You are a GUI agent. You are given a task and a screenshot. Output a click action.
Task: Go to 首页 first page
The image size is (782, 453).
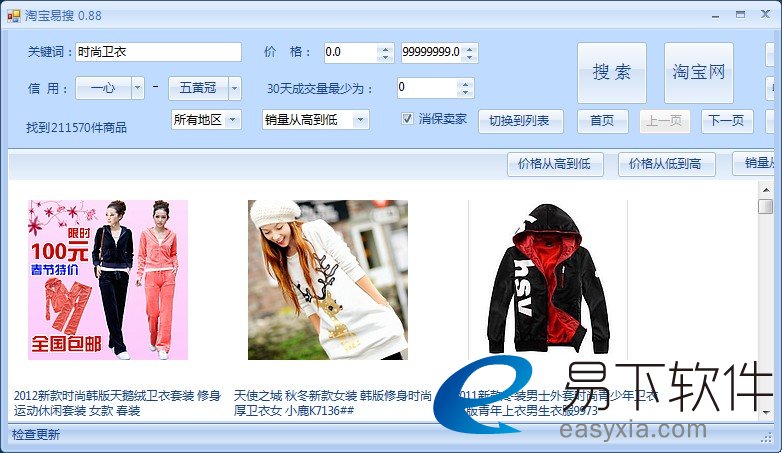(x=602, y=121)
